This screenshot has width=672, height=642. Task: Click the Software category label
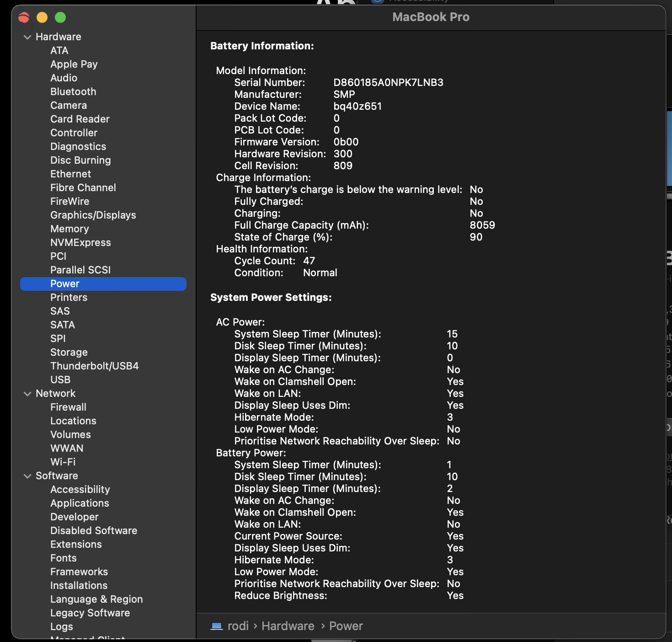point(57,476)
